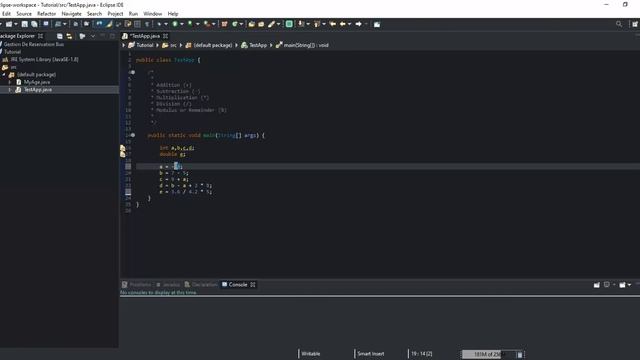Viewport: 640px width, 360px height.
Task: Click the garbage collector trash icon
Action: pos(520,354)
